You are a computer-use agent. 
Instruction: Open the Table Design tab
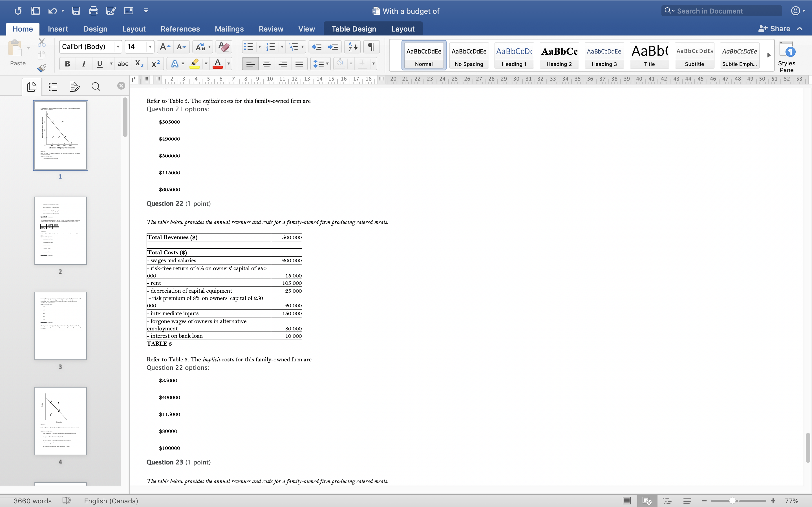(354, 29)
